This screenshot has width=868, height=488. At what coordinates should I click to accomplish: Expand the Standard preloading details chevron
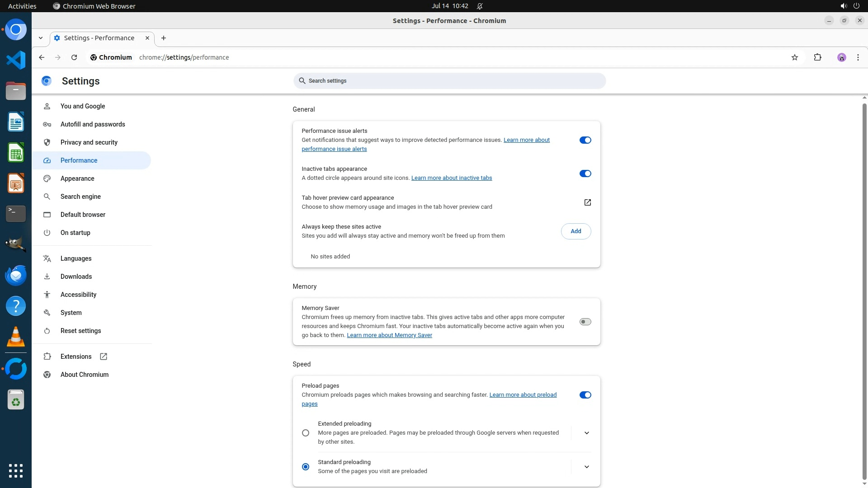pos(586,467)
